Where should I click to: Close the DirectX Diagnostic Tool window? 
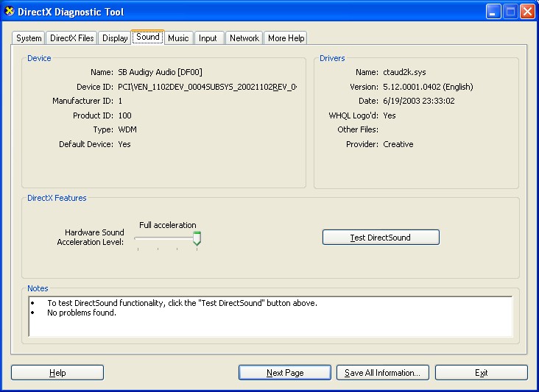pyautogui.click(x=527, y=12)
